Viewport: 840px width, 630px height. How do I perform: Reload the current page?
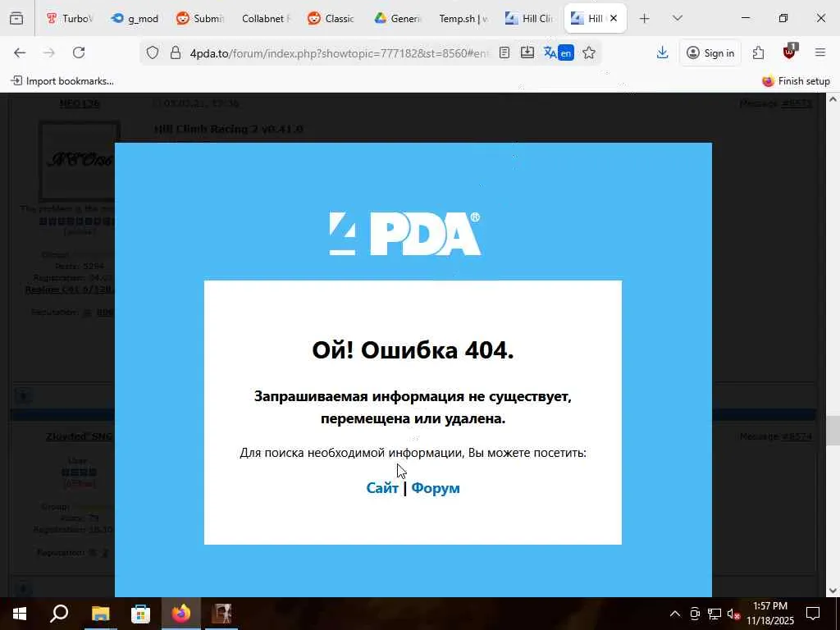point(79,52)
